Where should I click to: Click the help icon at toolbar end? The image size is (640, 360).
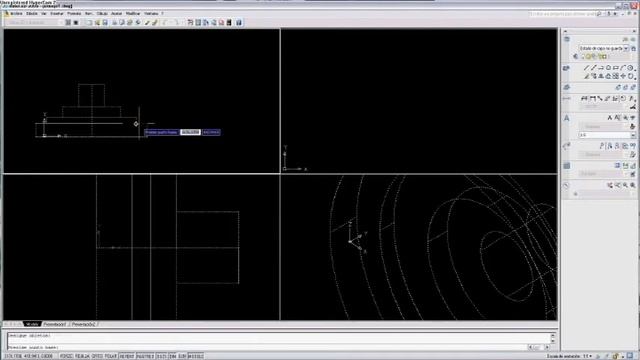tap(239, 22)
